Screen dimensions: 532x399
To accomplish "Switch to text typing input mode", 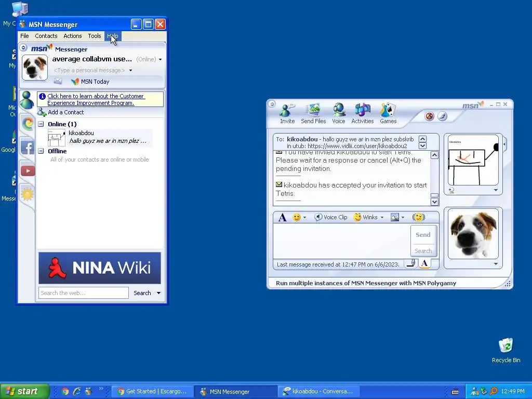I will 424,263.
